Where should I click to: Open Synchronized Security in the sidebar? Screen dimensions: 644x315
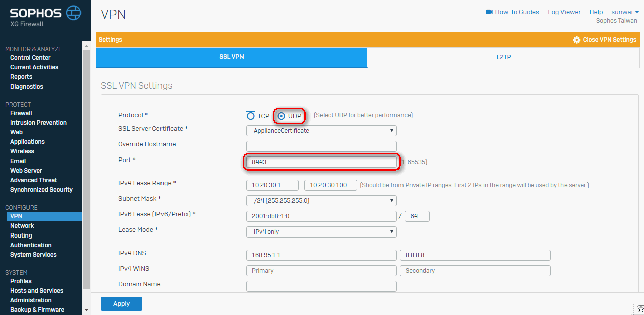click(x=41, y=190)
